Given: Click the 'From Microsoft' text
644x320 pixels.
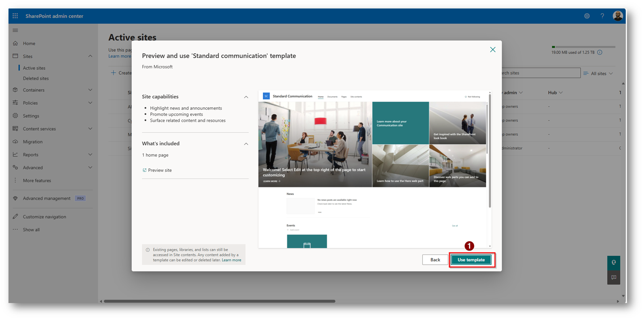Looking at the screenshot, I should (x=157, y=67).
